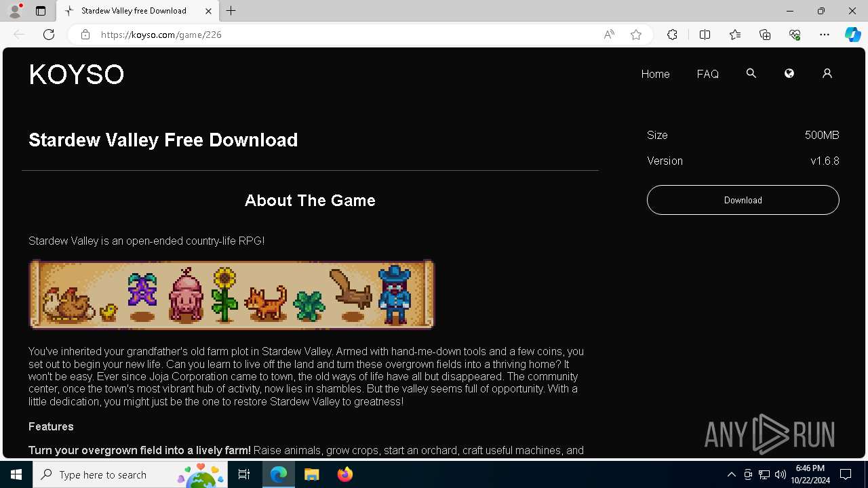
Task: View site information lock icon
Action: [x=85, y=35]
